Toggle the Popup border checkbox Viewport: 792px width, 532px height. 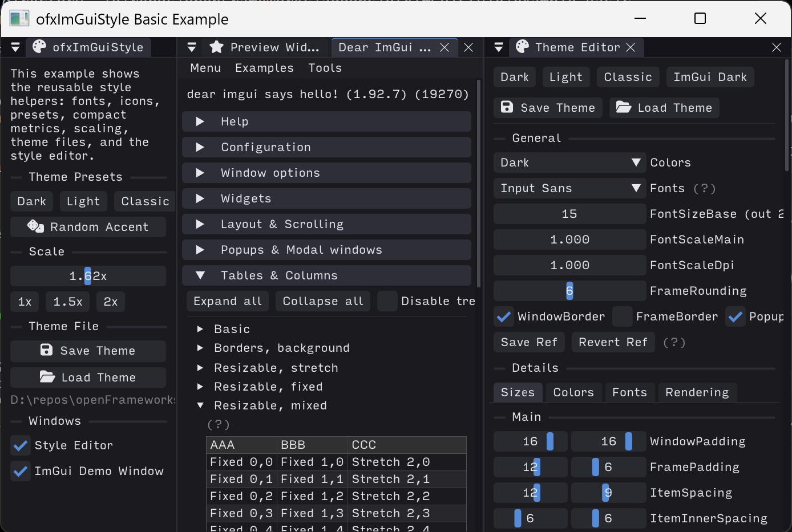[736, 316]
